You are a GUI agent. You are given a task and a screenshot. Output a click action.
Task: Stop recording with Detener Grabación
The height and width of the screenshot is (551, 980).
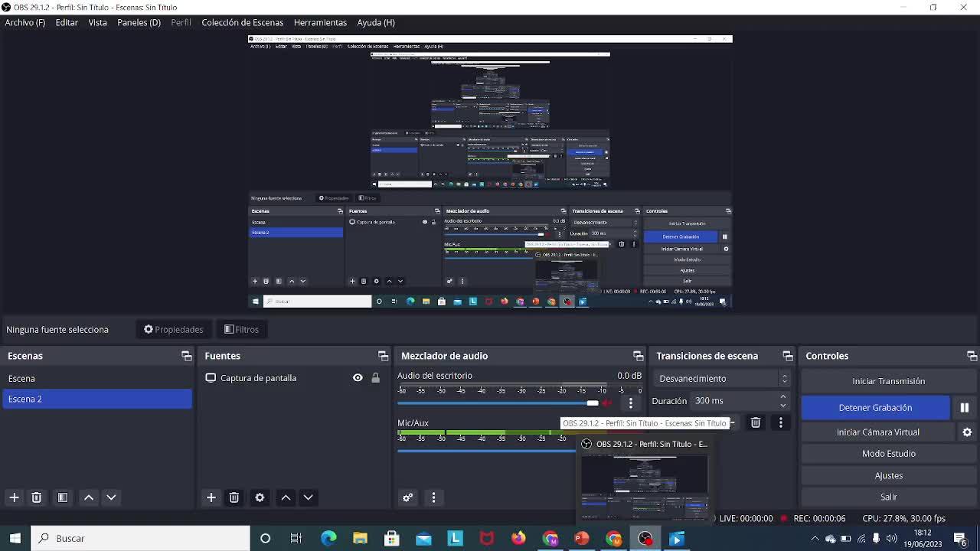point(875,408)
